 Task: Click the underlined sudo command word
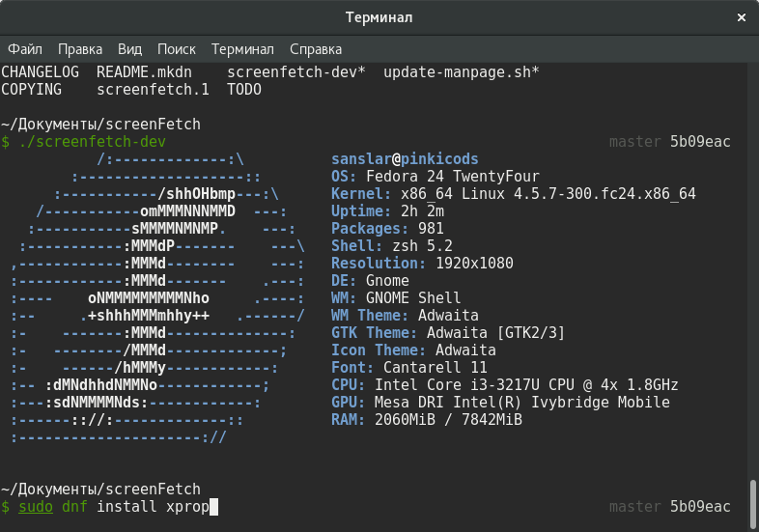tap(36, 507)
